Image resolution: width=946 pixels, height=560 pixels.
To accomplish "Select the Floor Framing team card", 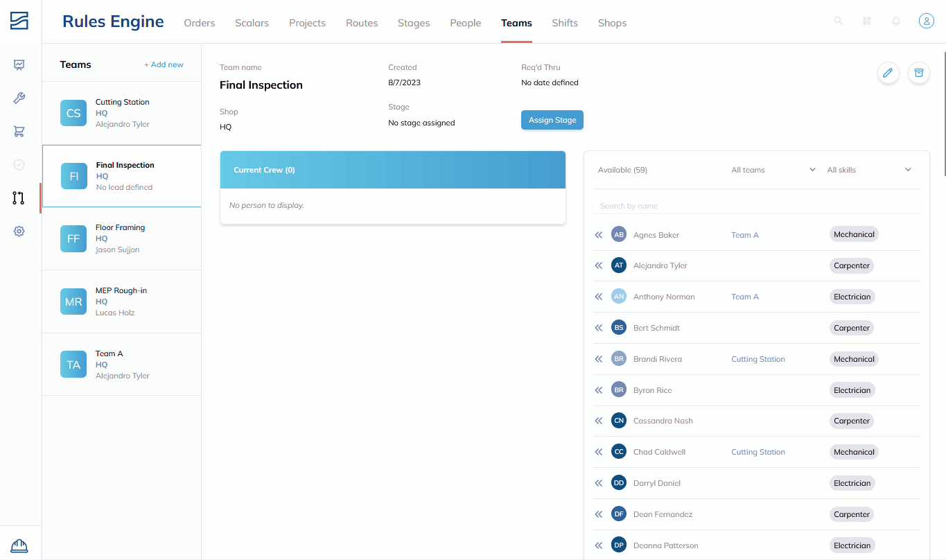I will [122, 238].
